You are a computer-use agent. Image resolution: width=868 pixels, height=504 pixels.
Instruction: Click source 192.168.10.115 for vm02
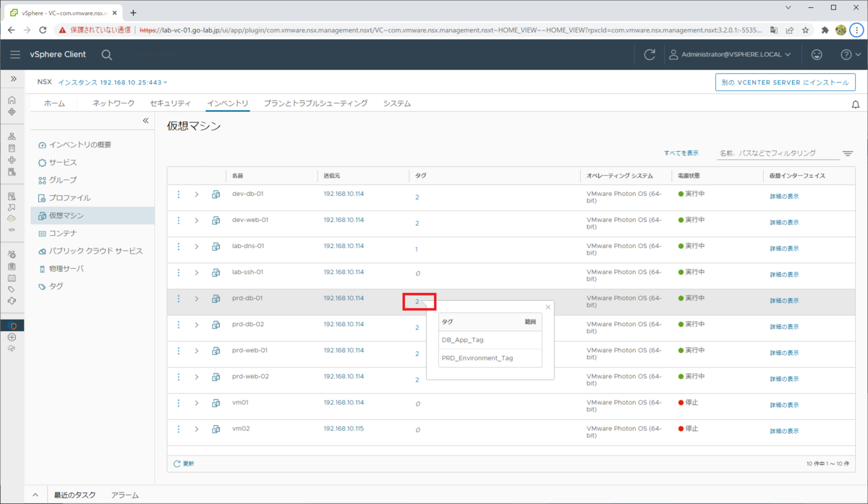coord(344,428)
